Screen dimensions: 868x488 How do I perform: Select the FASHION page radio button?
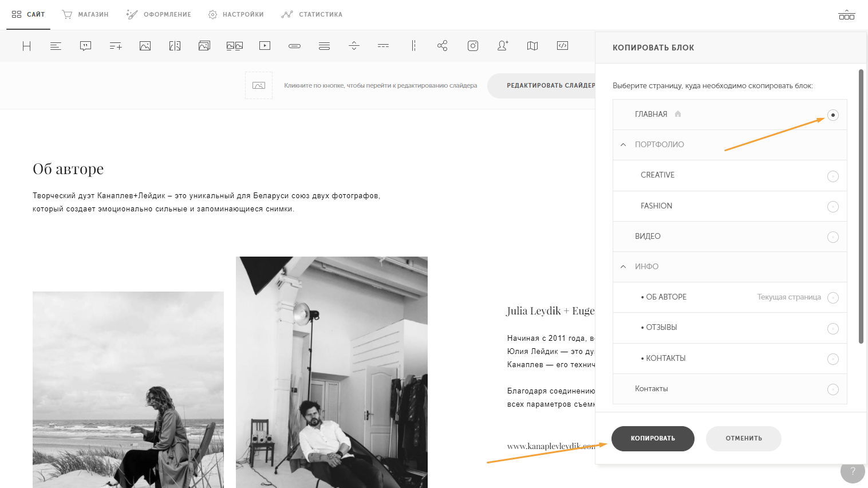(833, 207)
